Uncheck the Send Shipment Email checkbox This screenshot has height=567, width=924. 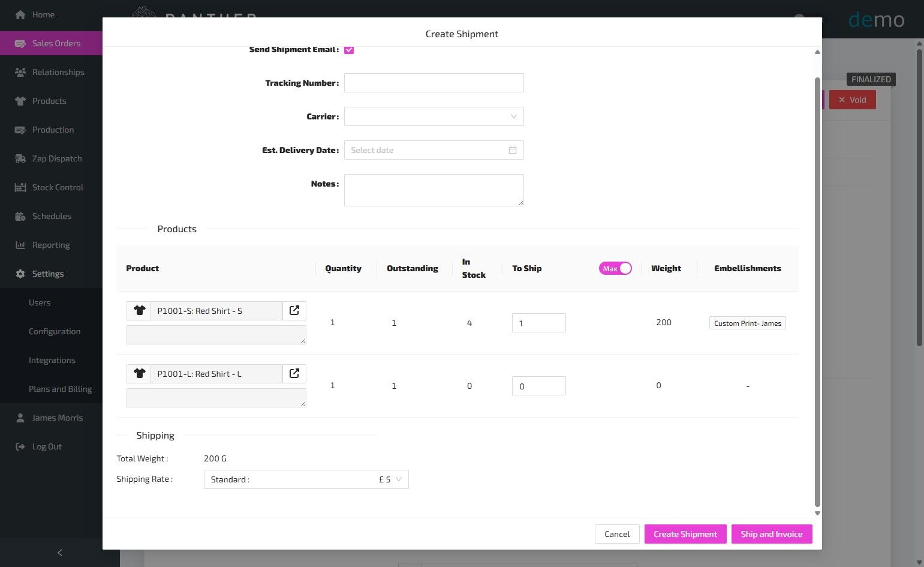[x=349, y=50]
